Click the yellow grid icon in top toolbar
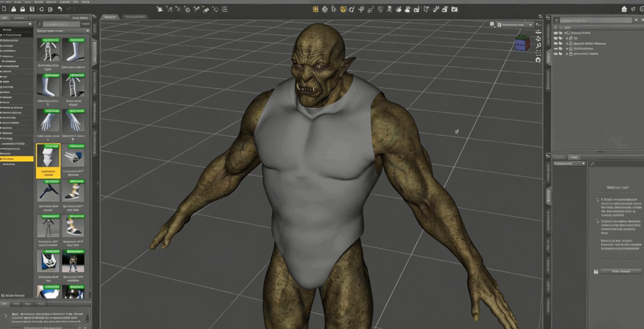This screenshot has height=329, width=644. [316, 9]
